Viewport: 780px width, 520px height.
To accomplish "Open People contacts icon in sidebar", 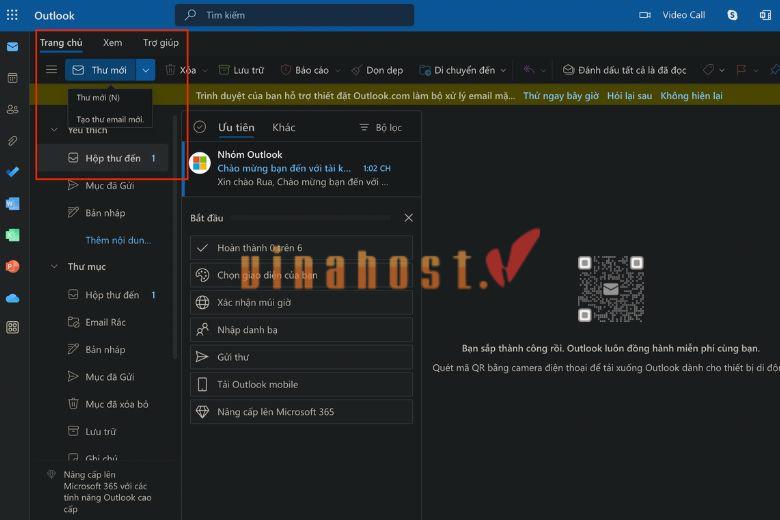I will point(12,109).
